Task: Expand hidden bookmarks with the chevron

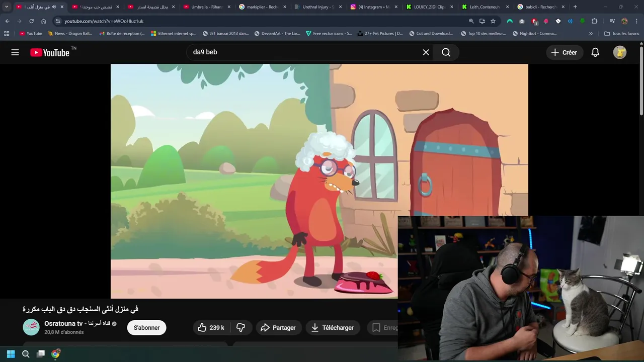Action: pos(591,34)
